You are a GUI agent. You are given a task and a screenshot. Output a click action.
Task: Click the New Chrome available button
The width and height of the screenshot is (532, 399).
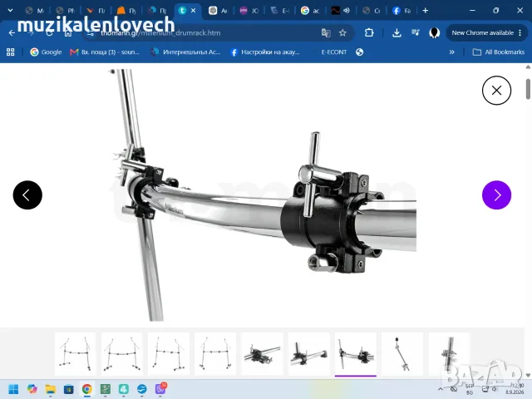click(486, 33)
